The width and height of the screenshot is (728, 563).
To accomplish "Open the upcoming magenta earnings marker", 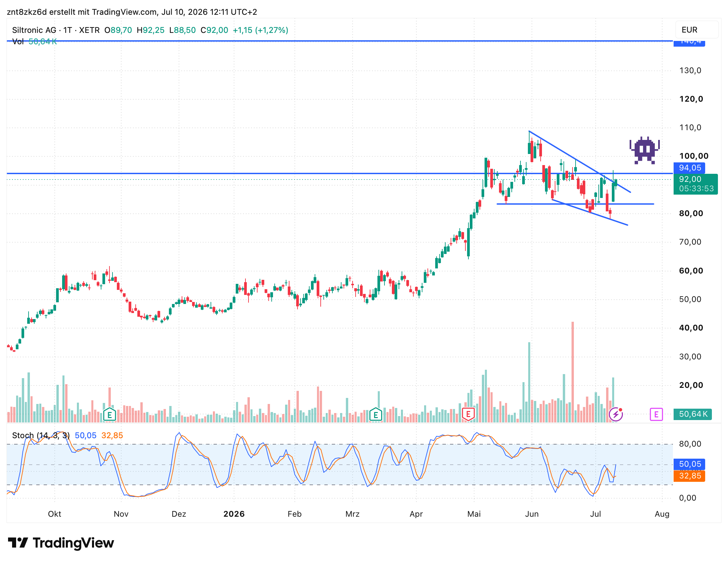I will pos(656,414).
